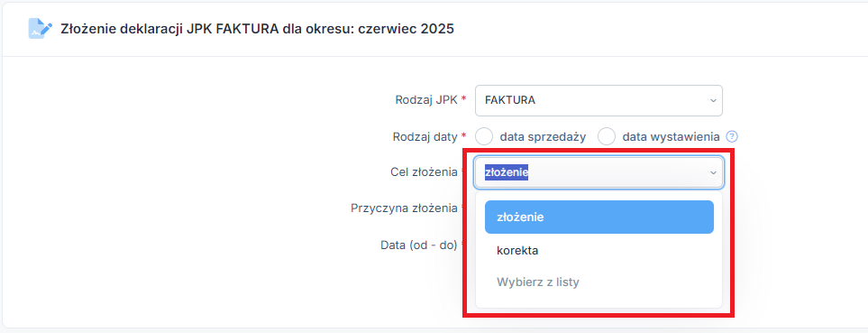The width and height of the screenshot is (868, 333).
Task: Select the data sprzedaży radio circle
Action: (484, 136)
